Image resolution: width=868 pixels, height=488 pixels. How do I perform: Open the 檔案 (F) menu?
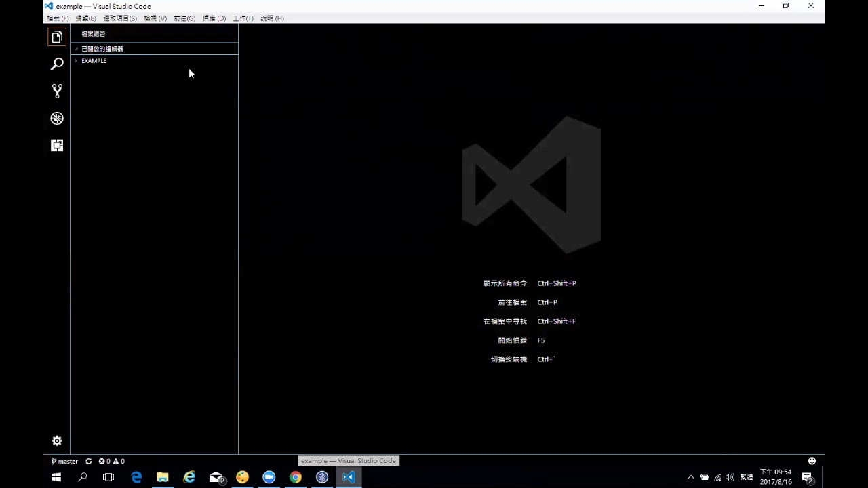tap(58, 18)
